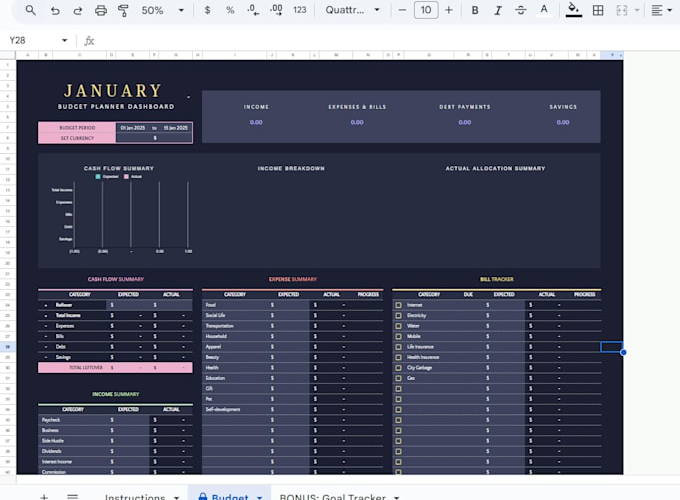Click the search menus magnifier icon
This screenshot has height=500, width=680.
30,10
